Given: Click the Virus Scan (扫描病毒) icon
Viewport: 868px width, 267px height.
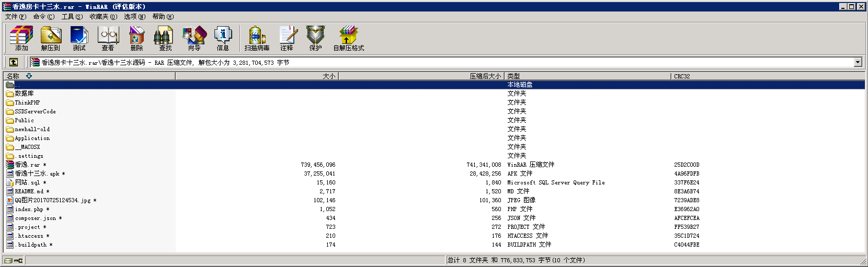Looking at the screenshot, I should click(257, 38).
